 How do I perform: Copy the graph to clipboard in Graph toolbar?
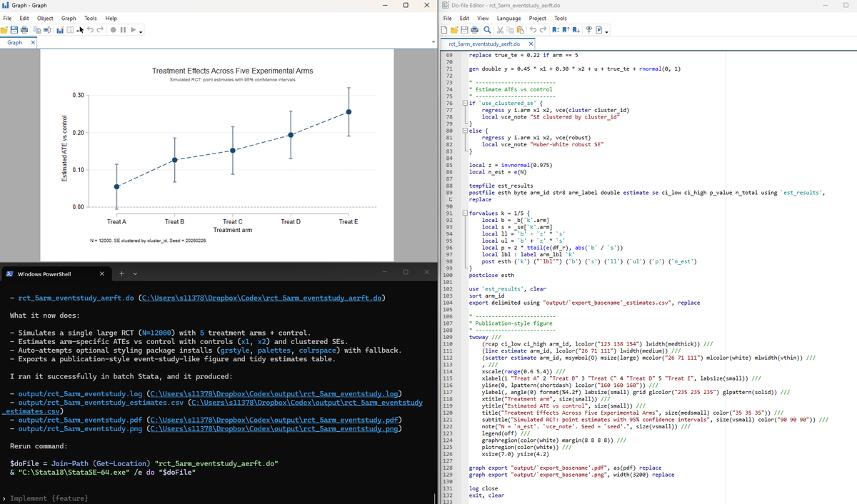(x=37, y=30)
